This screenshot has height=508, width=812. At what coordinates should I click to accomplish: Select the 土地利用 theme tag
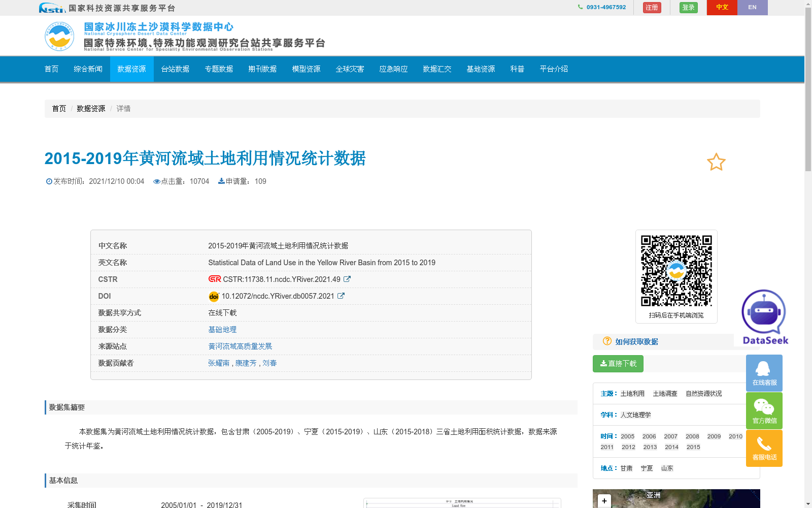[x=632, y=394]
